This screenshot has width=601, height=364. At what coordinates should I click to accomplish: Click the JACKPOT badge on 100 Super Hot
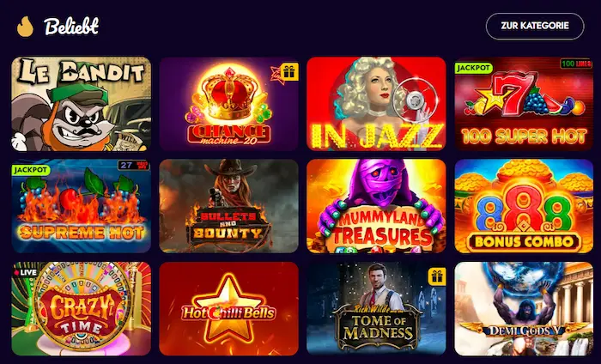473,68
